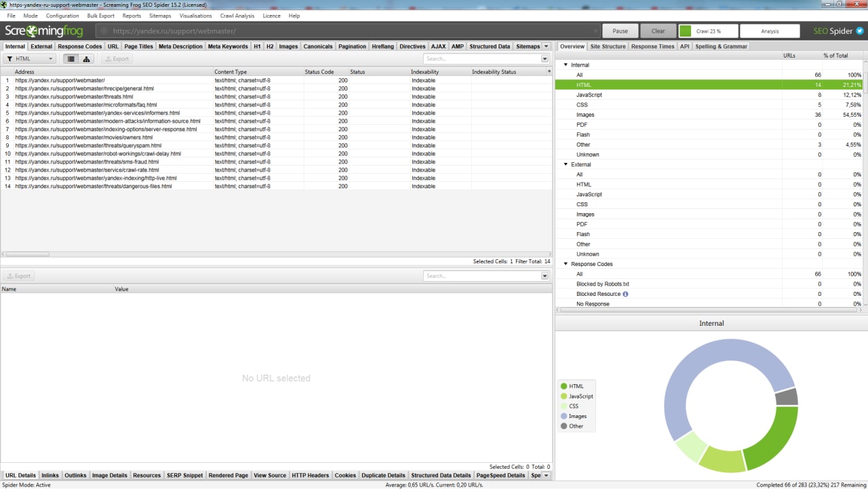868x490 pixels.
Task: Click the Blocked Resource info icon
Action: (x=625, y=294)
